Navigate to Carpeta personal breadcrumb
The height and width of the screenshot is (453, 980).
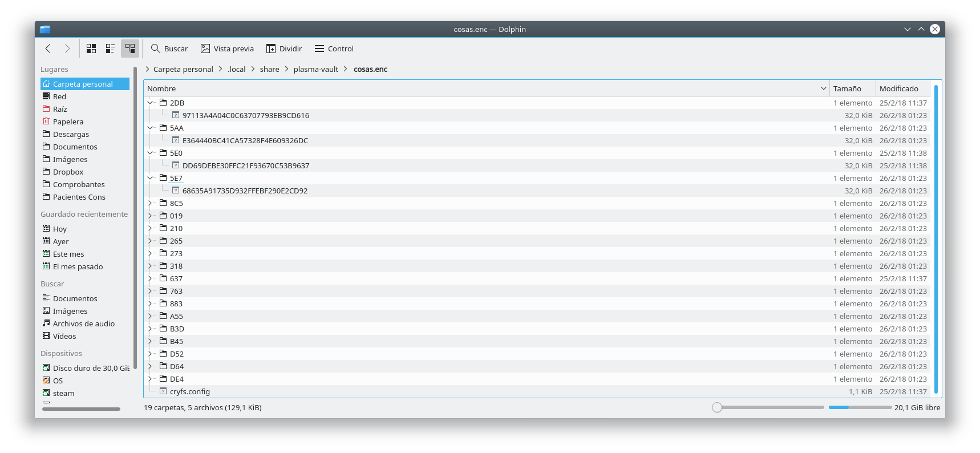pyautogui.click(x=183, y=69)
